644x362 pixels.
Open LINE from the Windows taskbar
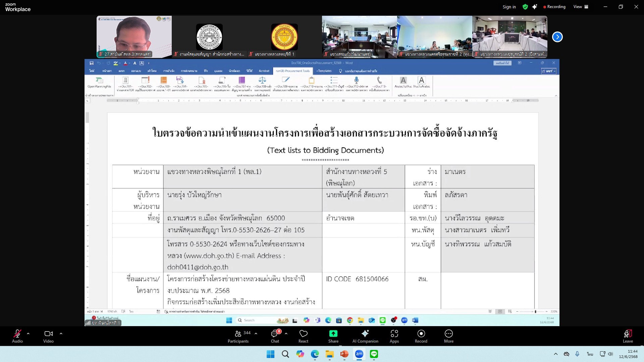(x=374, y=354)
